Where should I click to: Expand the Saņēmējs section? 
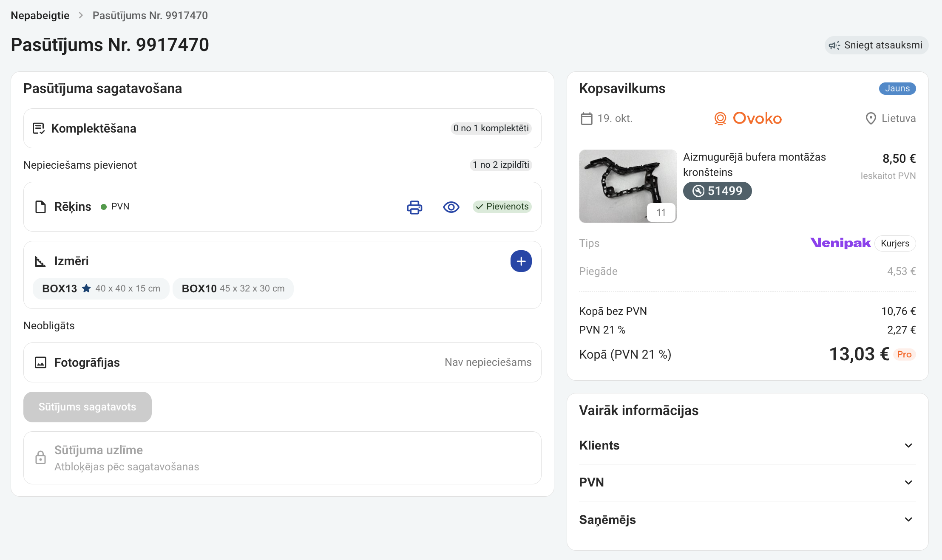[747, 520]
